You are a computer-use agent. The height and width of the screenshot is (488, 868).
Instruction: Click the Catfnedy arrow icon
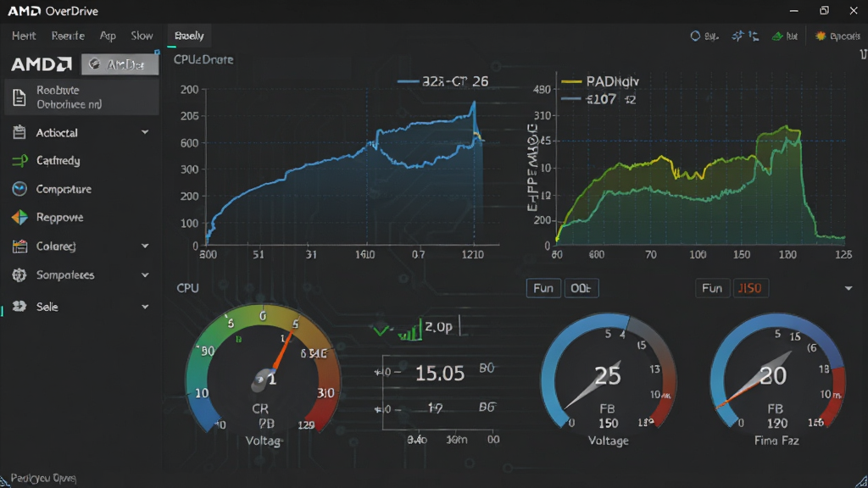pos(19,160)
